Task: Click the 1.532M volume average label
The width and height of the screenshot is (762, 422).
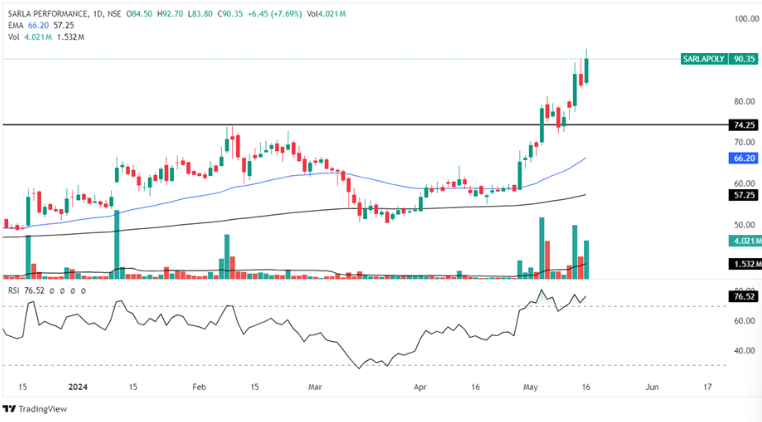Action: click(x=741, y=264)
